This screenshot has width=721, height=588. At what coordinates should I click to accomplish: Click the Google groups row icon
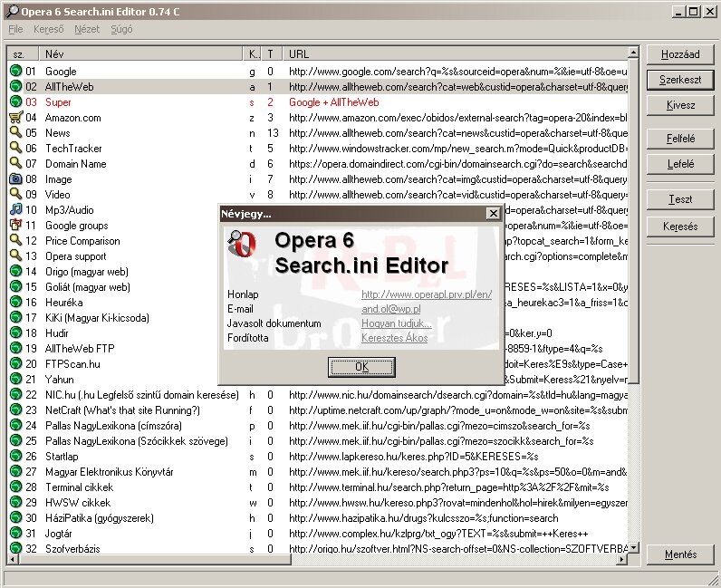pos(15,226)
